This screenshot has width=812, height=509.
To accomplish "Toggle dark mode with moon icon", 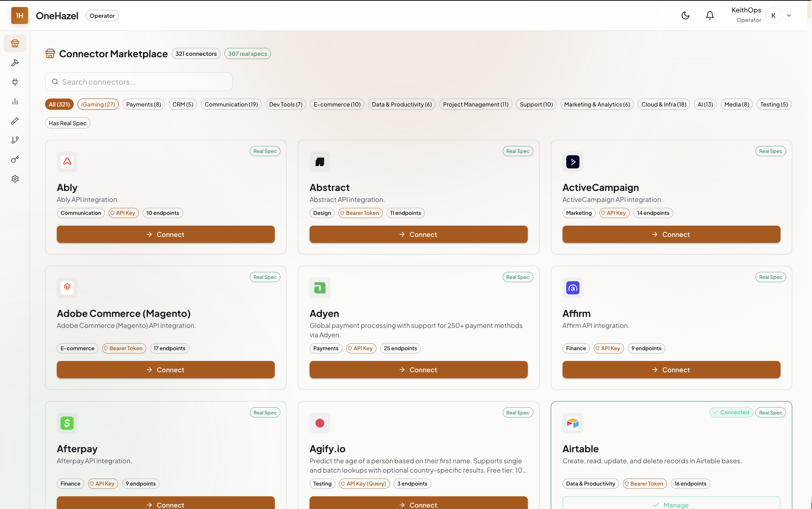I will click(x=685, y=15).
